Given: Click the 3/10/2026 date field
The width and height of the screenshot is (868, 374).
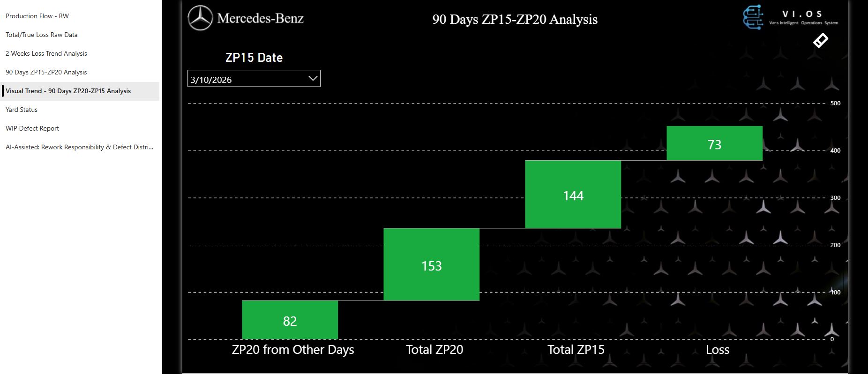Looking at the screenshot, I should 244,79.
